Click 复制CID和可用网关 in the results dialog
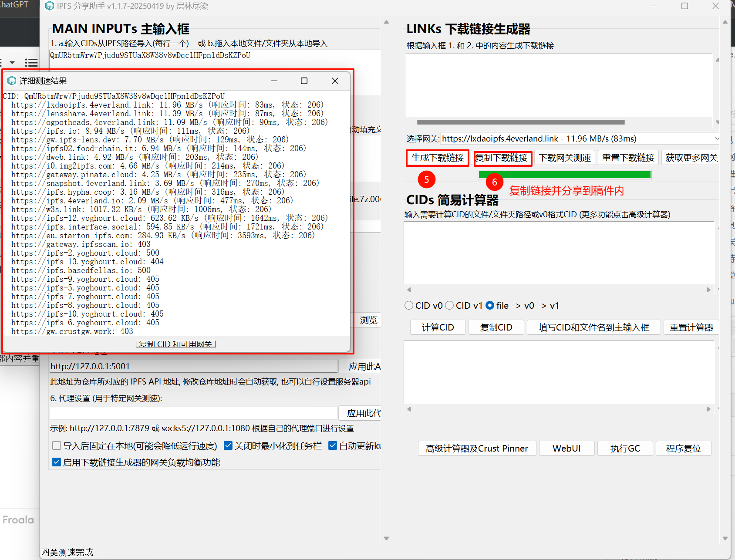The height and width of the screenshot is (560, 735). (176, 344)
